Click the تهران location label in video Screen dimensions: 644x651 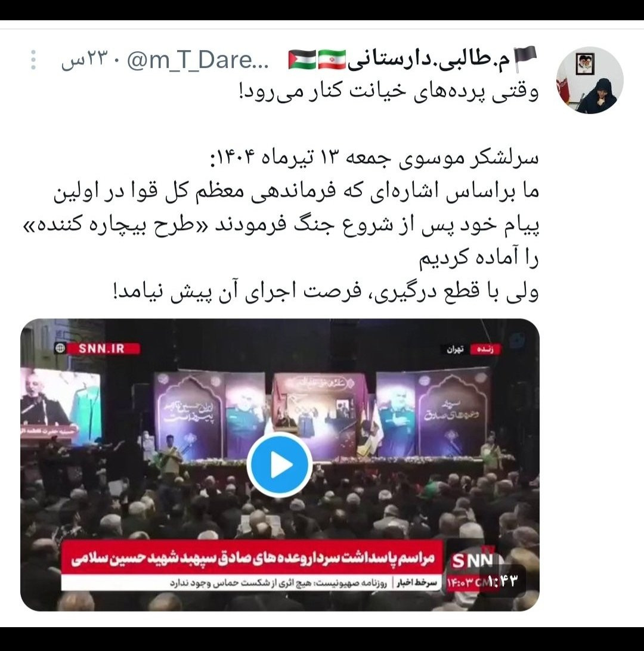pyautogui.click(x=455, y=349)
